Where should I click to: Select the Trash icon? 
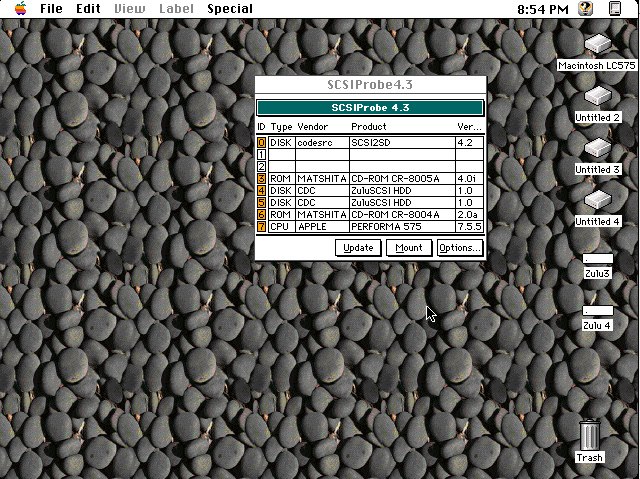tap(589, 435)
